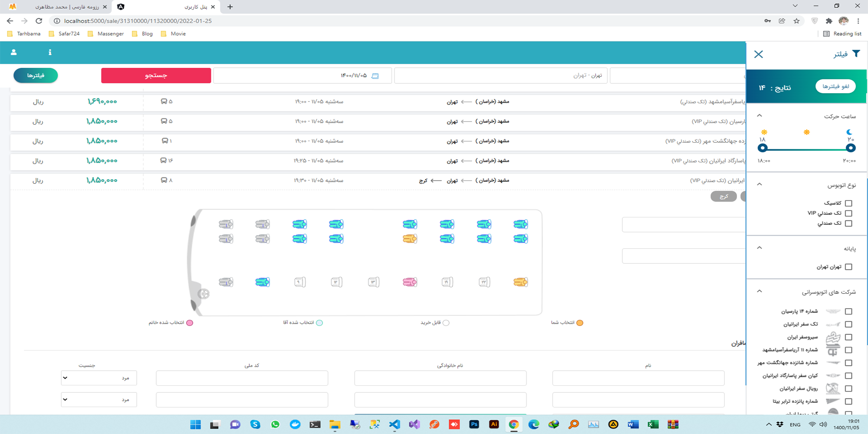The image size is (868, 434).
Task: Deselect the orange seat in the upper rows
Action: [410, 239]
